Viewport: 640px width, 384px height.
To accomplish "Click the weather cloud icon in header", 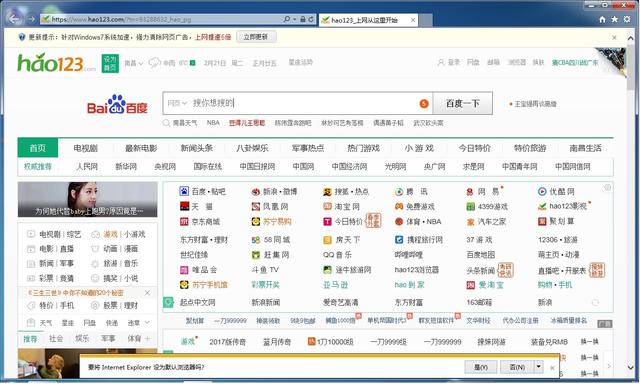I will point(154,63).
